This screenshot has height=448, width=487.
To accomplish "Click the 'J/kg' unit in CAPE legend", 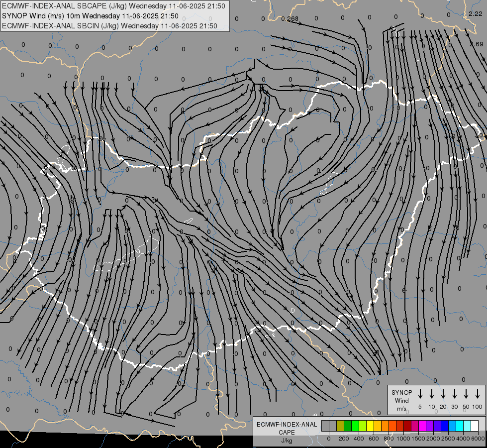I will (287, 441).
